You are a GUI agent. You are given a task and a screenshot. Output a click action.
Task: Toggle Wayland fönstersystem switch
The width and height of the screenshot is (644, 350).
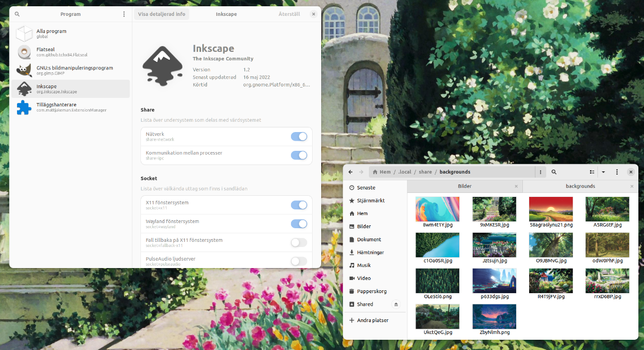299,224
